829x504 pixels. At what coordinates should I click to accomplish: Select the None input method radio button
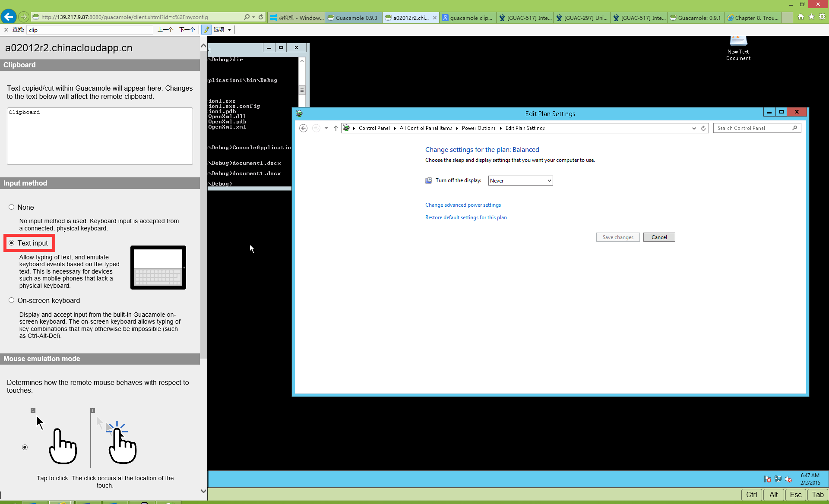pyautogui.click(x=11, y=207)
